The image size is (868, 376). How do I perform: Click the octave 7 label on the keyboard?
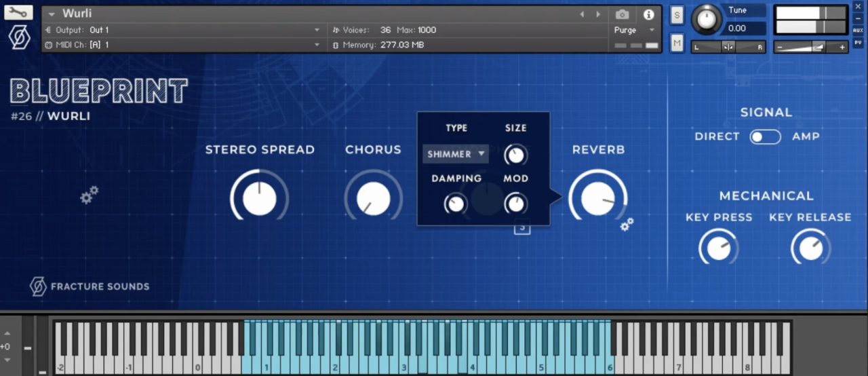point(678,369)
